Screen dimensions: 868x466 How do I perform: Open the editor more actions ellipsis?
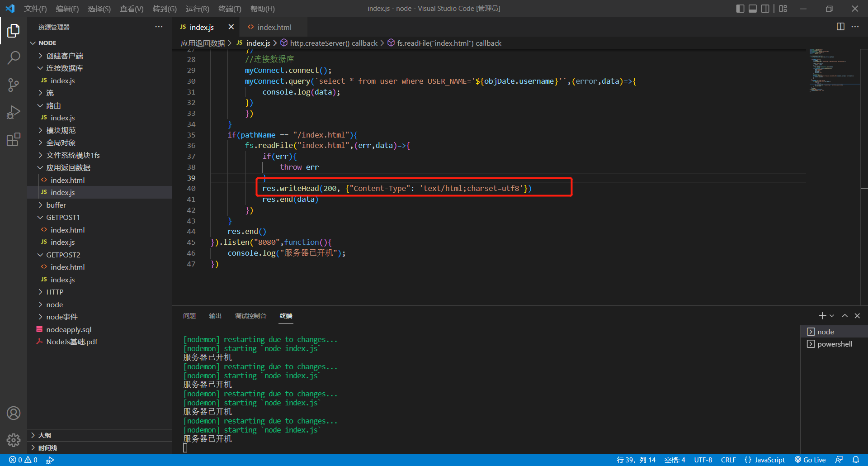[x=855, y=27]
